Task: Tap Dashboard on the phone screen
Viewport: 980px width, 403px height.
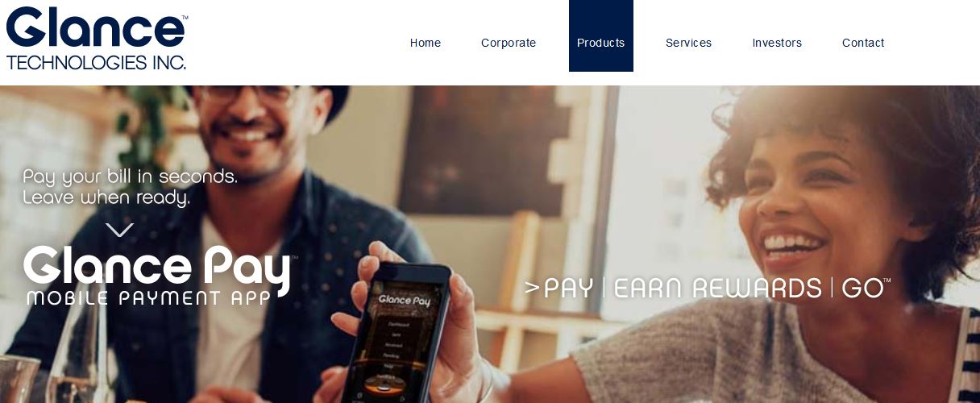Action: [x=401, y=324]
